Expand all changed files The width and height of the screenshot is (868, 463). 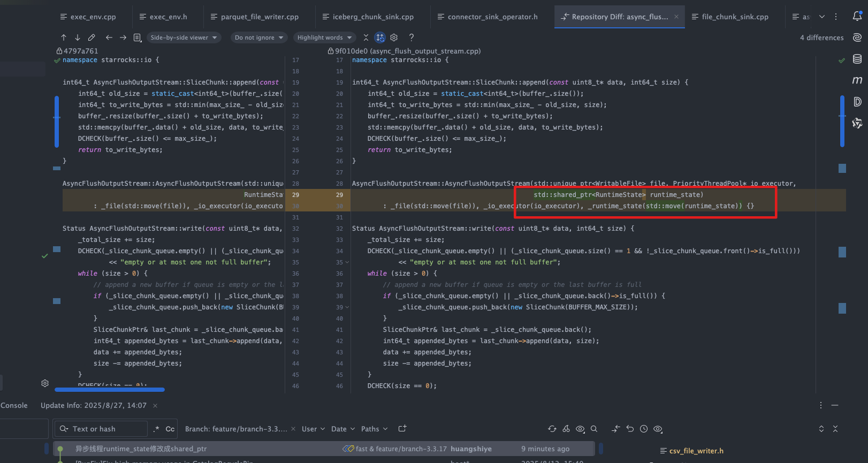(x=821, y=429)
